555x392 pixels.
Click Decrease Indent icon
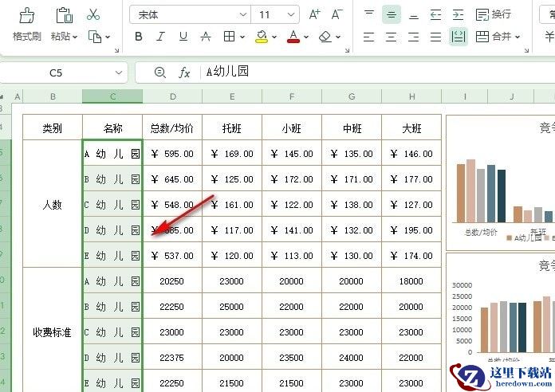(435, 14)
